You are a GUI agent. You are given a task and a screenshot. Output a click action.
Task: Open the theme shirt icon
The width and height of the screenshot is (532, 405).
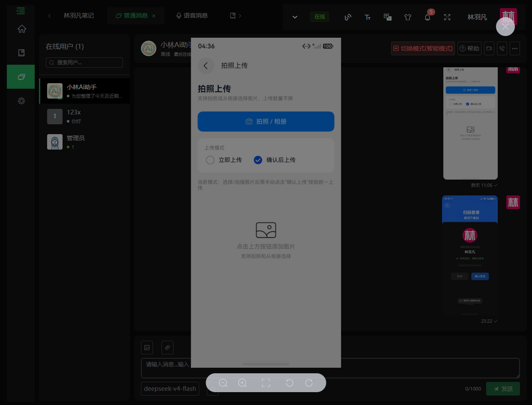(408, 17)
